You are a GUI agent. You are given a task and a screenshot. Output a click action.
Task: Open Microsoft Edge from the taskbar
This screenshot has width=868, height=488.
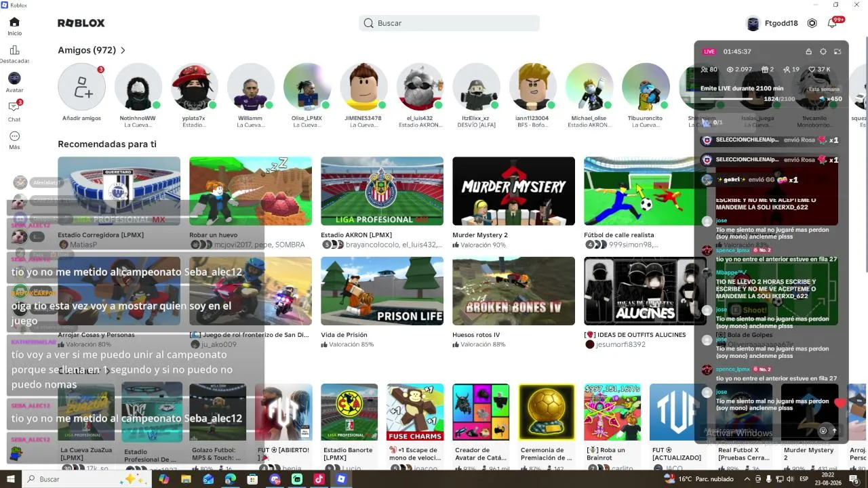tap(231, 479)
